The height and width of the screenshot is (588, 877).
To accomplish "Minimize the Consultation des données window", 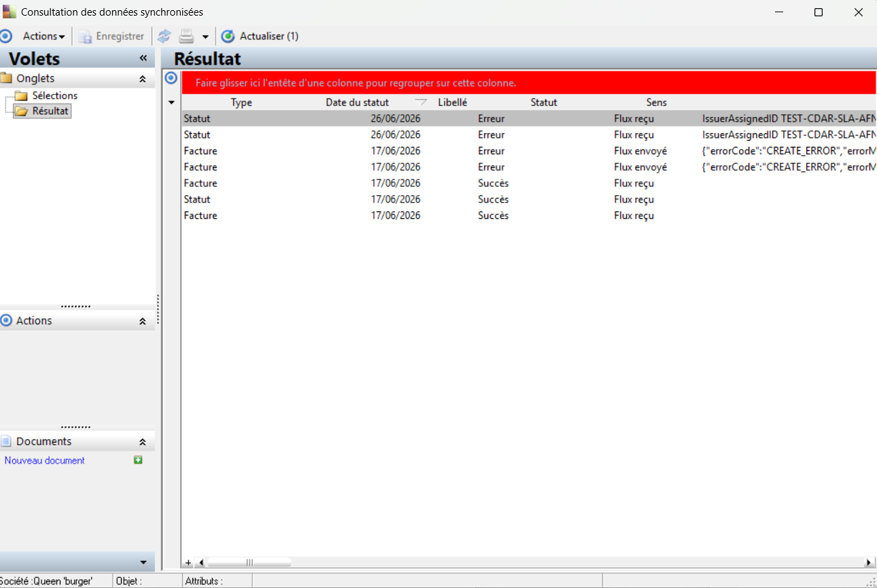I will pos(779,12).
